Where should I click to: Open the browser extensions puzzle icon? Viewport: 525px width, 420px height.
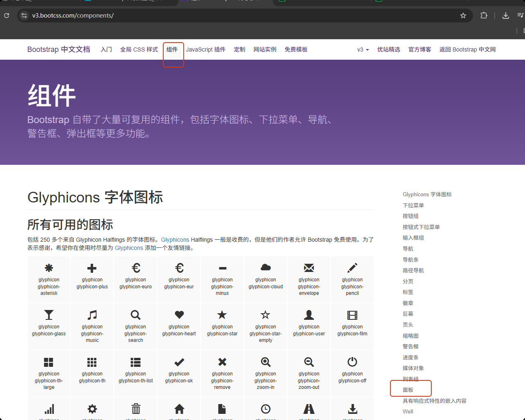click(484, 16)
